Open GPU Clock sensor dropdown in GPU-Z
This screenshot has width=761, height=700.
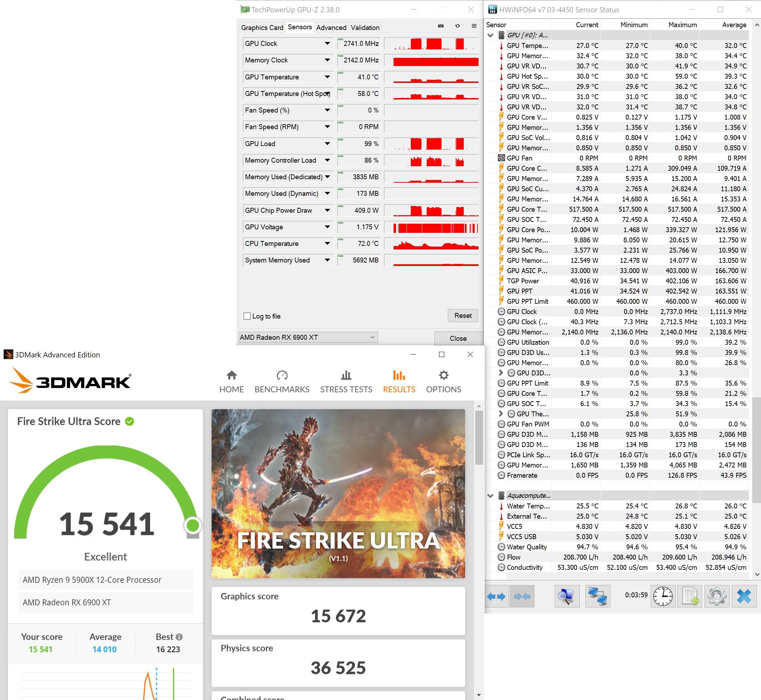pyautogui.click(x=327, y=43)
